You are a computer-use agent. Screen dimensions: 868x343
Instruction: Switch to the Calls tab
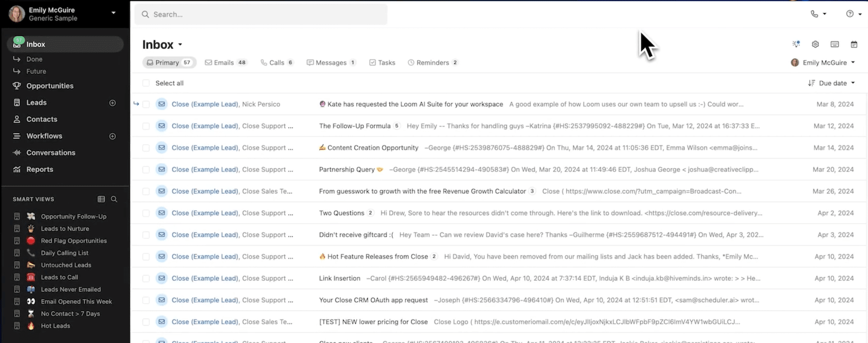tap(277, 63)
